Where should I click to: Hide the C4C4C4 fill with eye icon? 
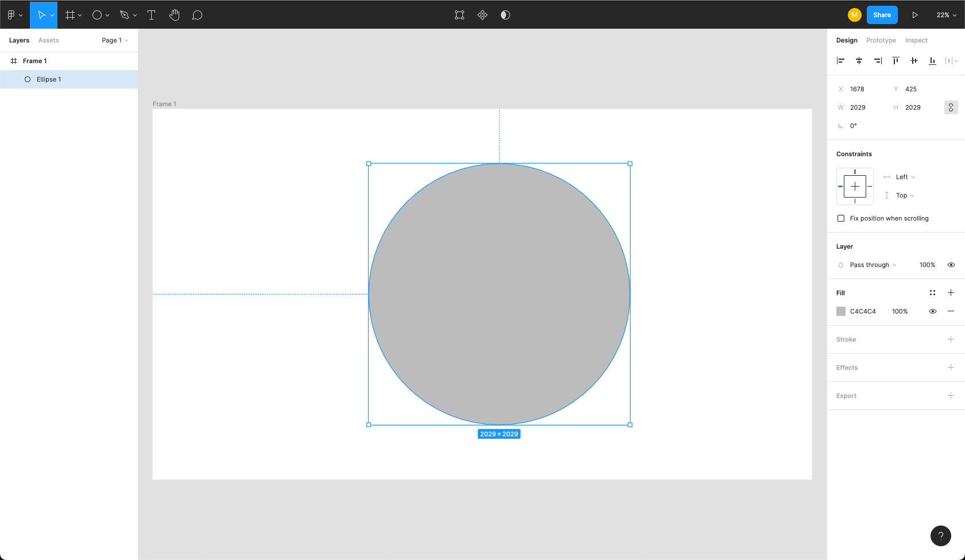tap(933, 311)
